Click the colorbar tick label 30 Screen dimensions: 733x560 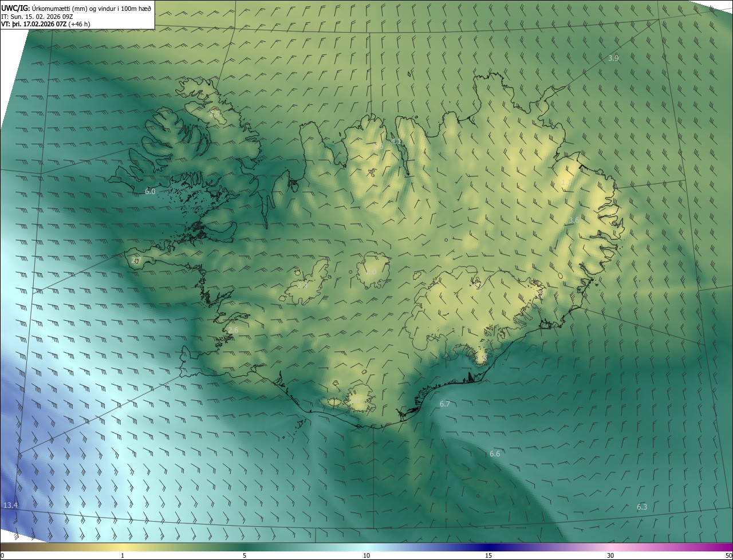(x=610, y=556)
